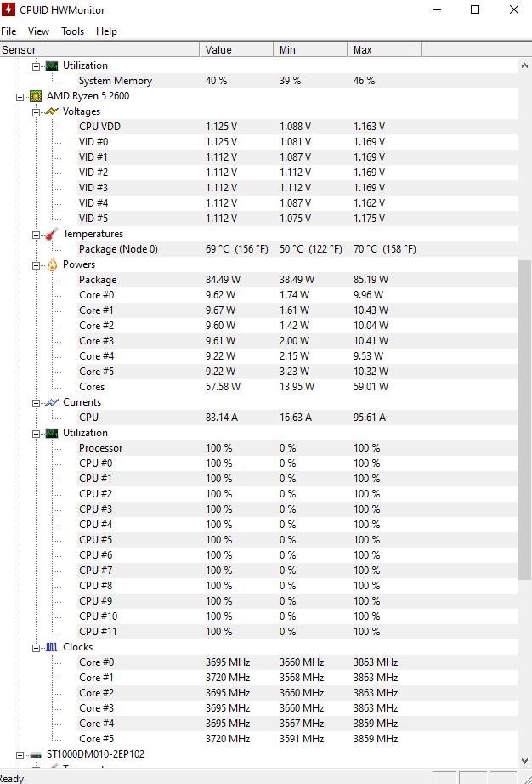Collapse the Clocks section
The height and width of the screenshot is (784, 532).
point(36,646)
